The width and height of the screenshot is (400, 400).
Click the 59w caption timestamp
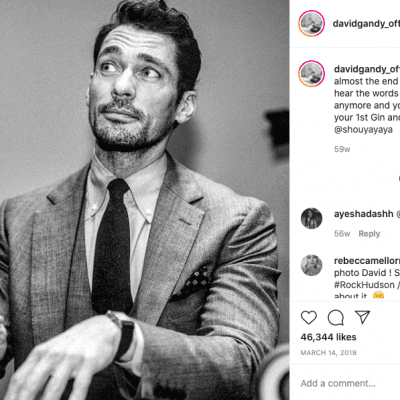coord(342,149)
